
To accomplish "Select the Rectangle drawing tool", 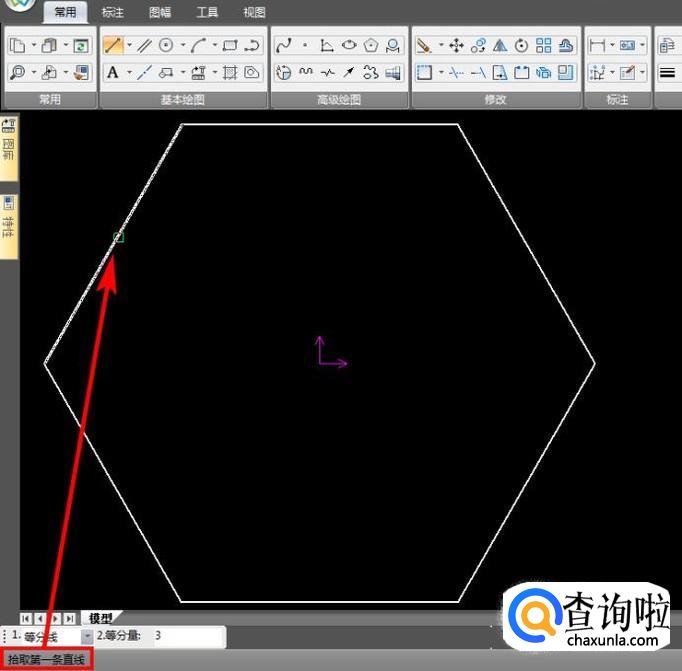I will [230, 46].
